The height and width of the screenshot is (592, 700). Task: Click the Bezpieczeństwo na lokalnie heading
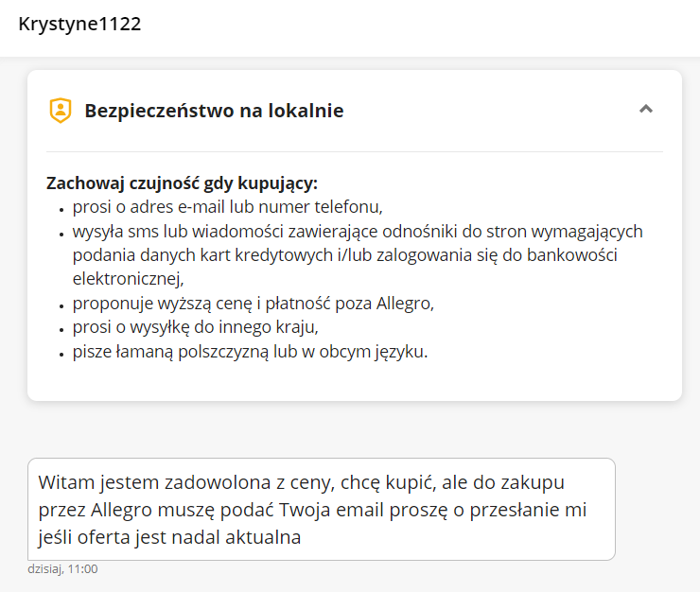[x=214, y=111]
